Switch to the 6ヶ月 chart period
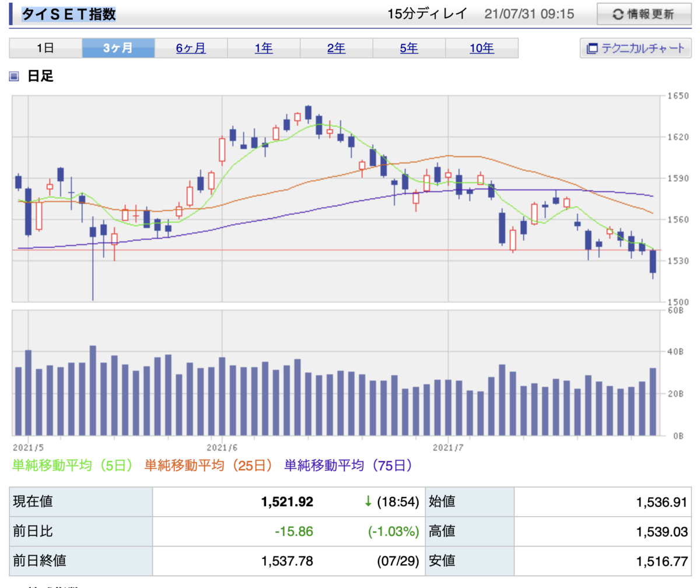Viewport: 700px width, 588px height. pyautogui.click(x=191, y=48)
